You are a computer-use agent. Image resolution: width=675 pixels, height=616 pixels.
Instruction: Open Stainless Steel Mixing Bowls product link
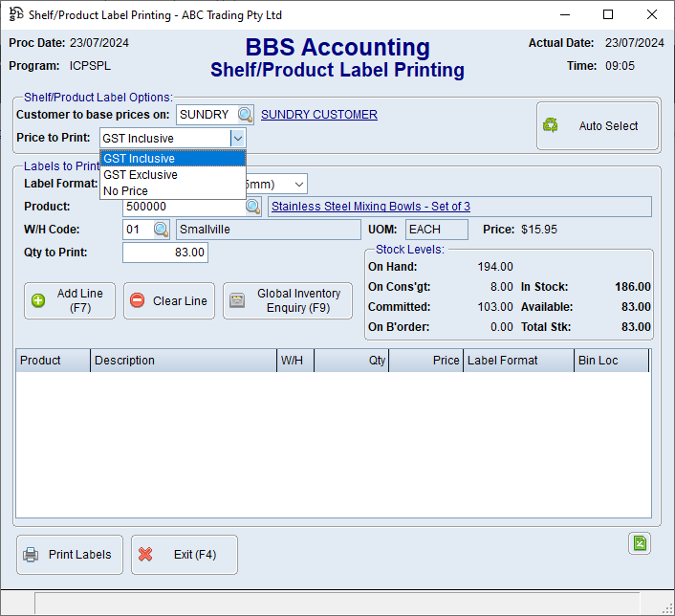point(371,207)
